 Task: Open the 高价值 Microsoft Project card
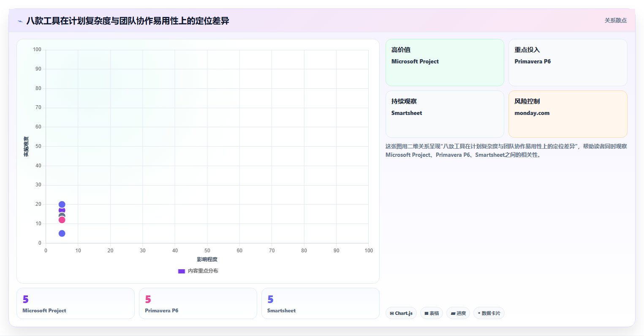pos(445,63)
